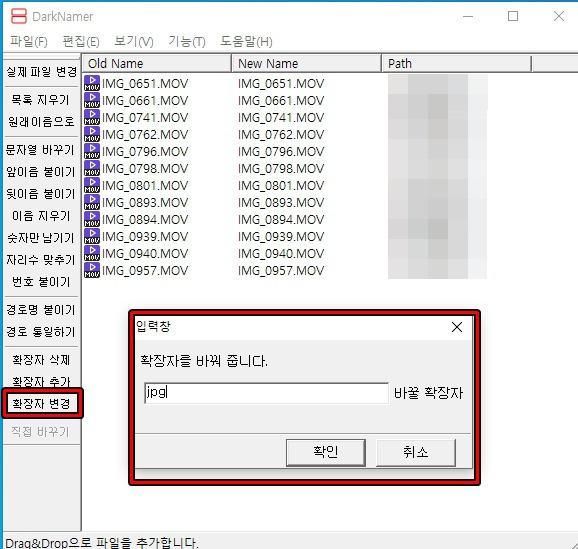Open the 파일(F) menu
This screenshot has height=549, width=578.
click(29, 41)
